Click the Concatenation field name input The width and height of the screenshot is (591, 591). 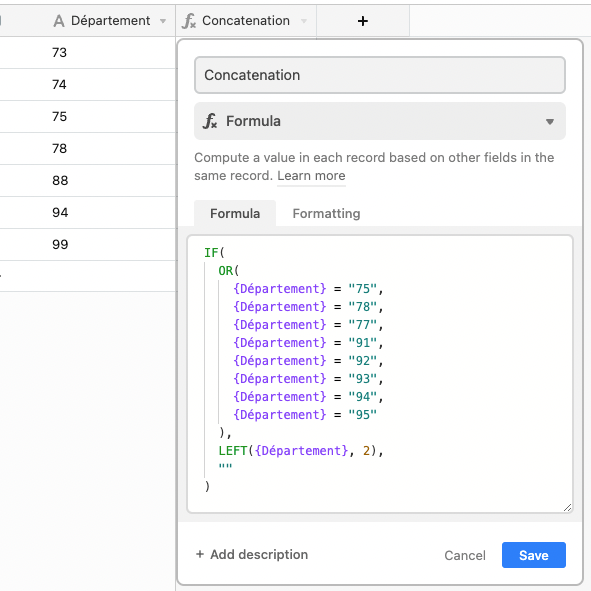coord(380,75)
